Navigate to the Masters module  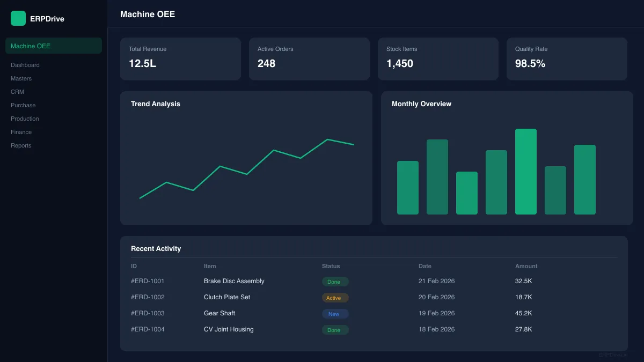21,78
